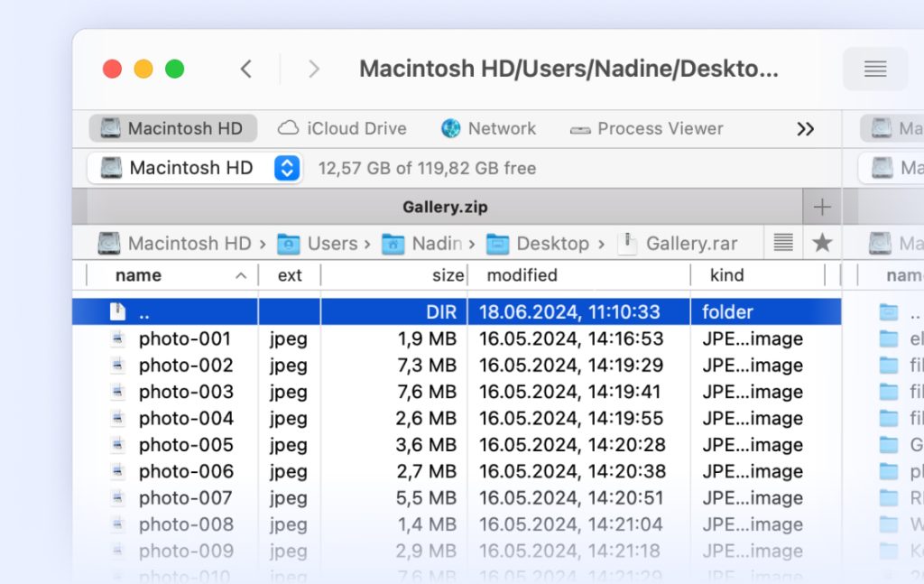Screen dimensions: 924x584
Task: Open the Users folder from the breadcrumb
Action: 336,242
